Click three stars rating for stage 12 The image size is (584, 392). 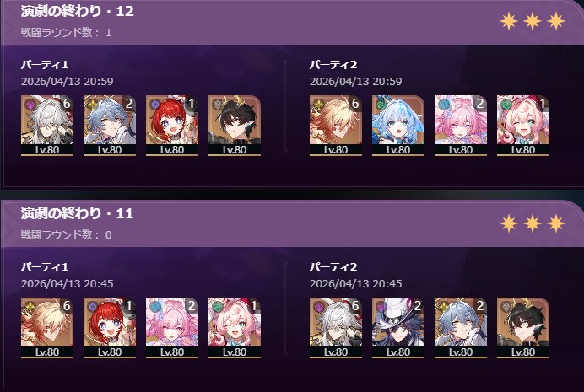pos(533,21)
